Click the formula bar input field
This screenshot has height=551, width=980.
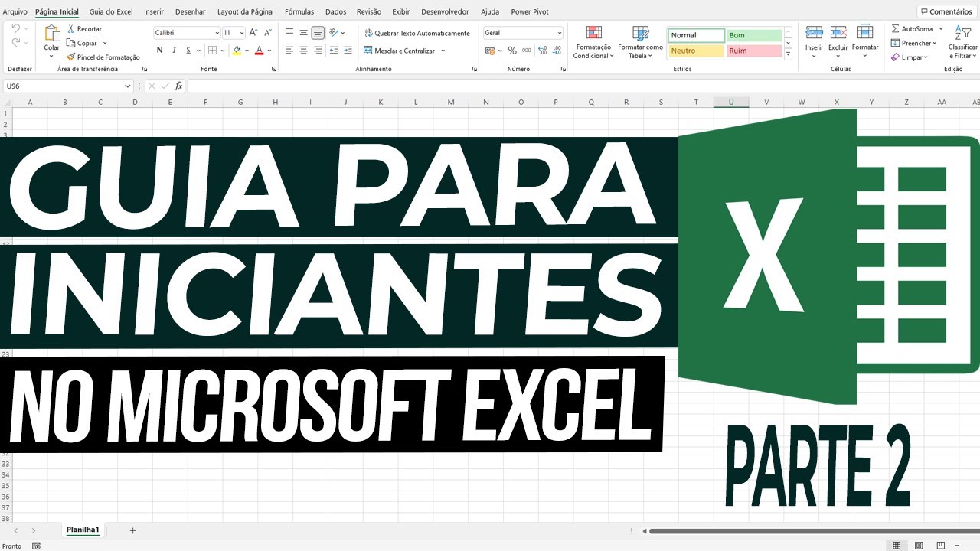pos(583,86)
